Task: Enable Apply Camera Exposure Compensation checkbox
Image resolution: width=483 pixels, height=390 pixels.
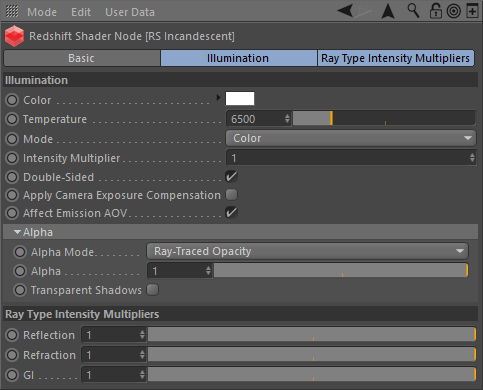Action: pyautogui.click(x=231, y=195)
